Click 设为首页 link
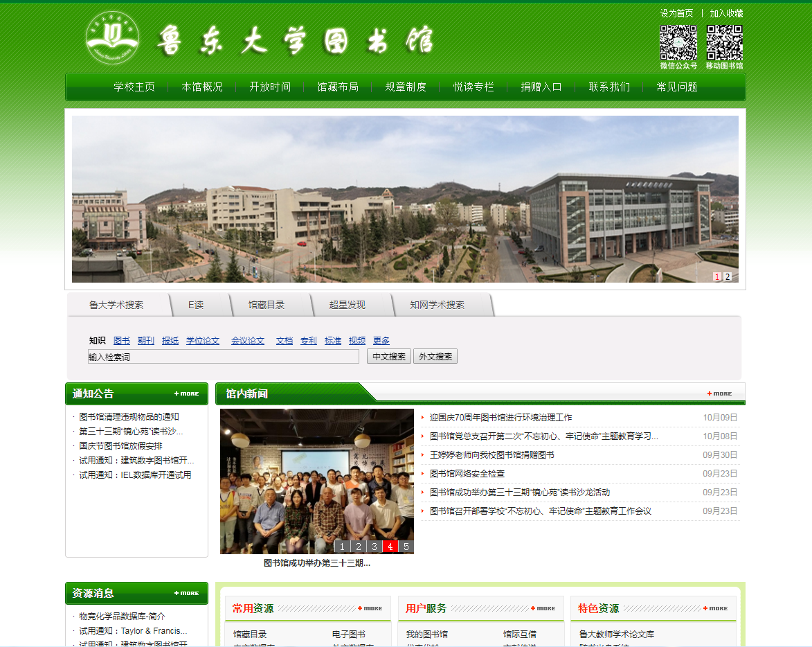Viewport: 812px width, 647px height. click(x=677, y=13)
